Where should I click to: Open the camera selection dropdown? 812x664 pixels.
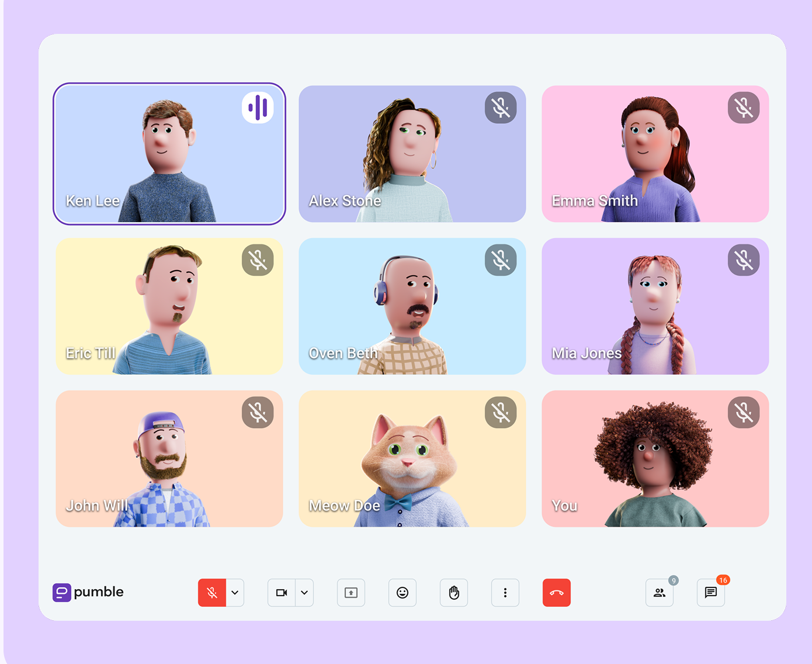coord(304,592)
